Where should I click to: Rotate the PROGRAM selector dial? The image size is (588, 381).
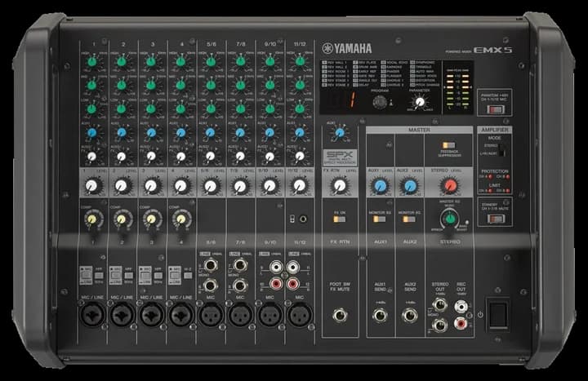tap(380, 102)
